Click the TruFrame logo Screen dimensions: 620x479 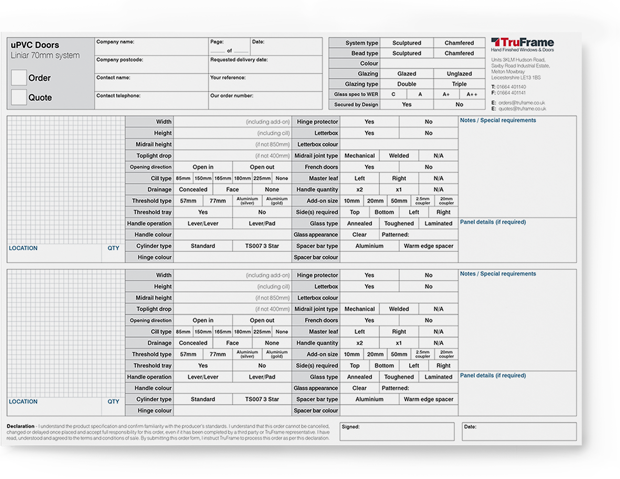pyautogui.click(x=522, y=44)
